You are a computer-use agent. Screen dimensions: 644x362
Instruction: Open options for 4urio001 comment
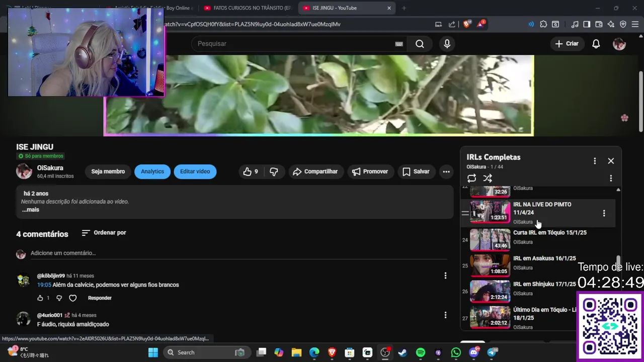(445, 315)
